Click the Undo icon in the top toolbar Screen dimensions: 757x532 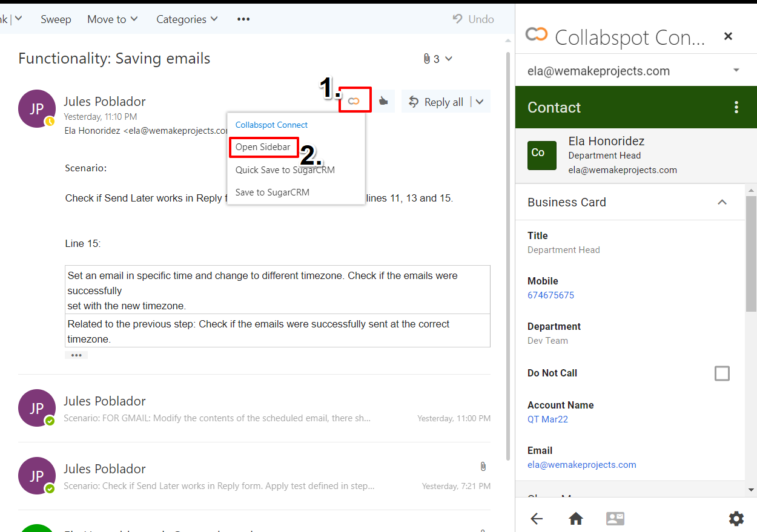tap(473, 19)
